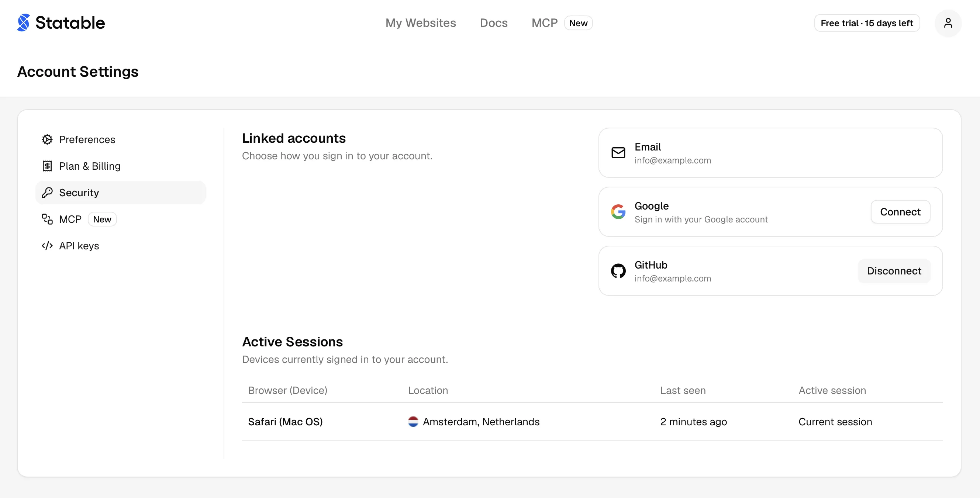Click the Preferences gear icon

(47, 139)
